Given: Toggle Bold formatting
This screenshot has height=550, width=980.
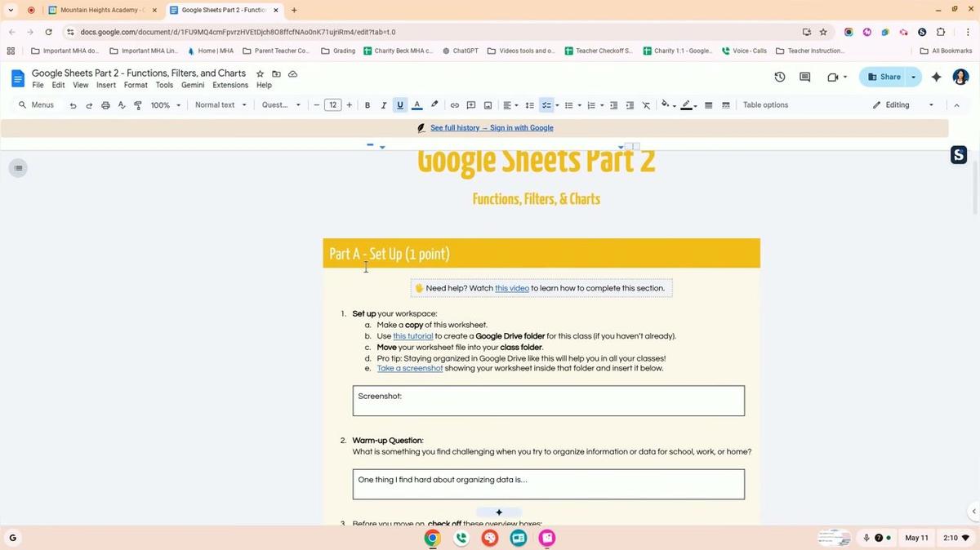Looking at the screenshot, I should (367, 105).
